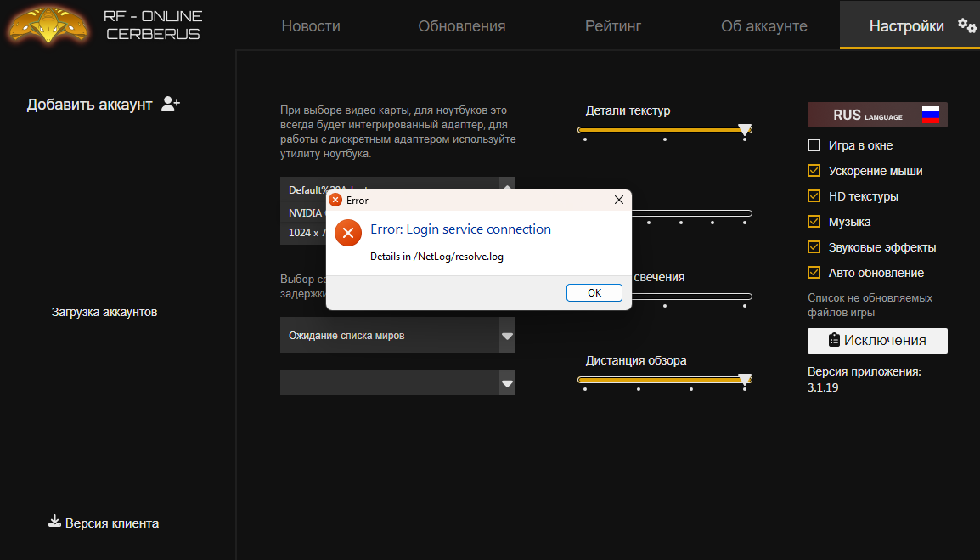Click the add account person icon
The width and height of the screenshot is (980, 560).
(x=171, y=104)
